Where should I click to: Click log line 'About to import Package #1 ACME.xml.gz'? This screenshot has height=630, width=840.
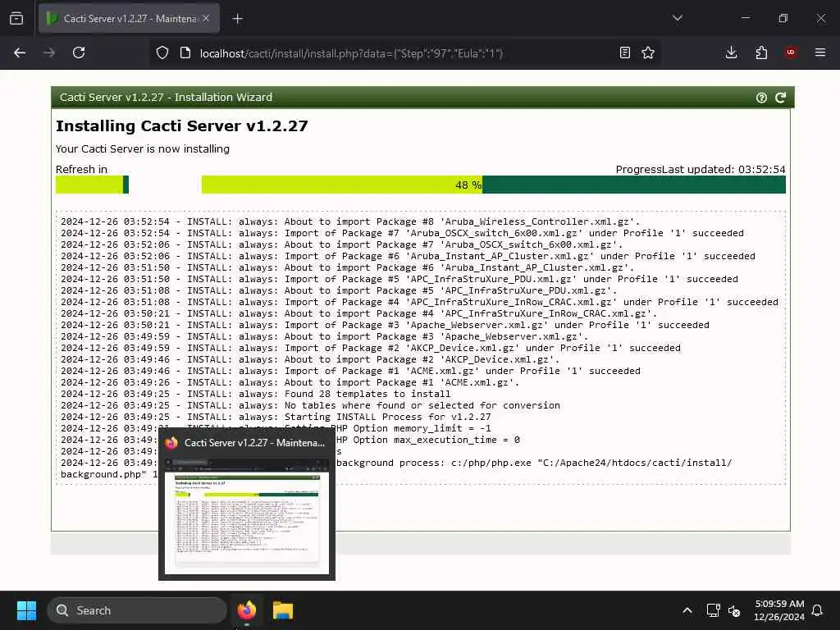click(x=290, y=382)
